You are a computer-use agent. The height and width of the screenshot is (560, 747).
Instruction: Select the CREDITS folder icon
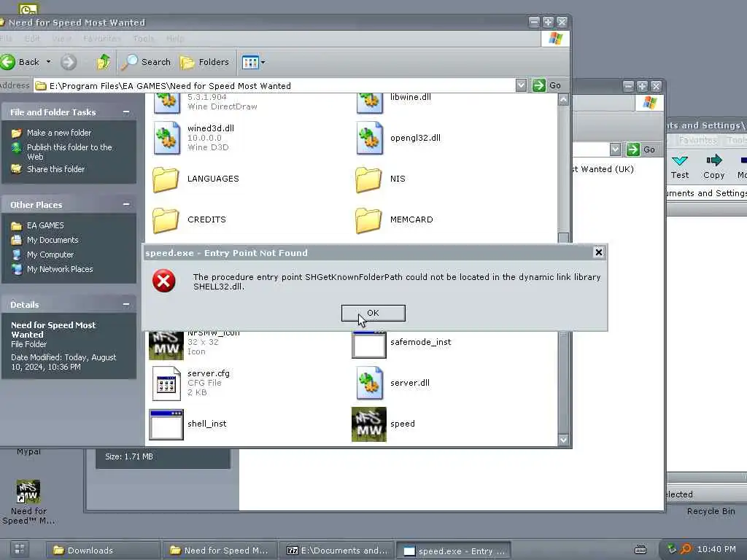click(x=166, y=220)
